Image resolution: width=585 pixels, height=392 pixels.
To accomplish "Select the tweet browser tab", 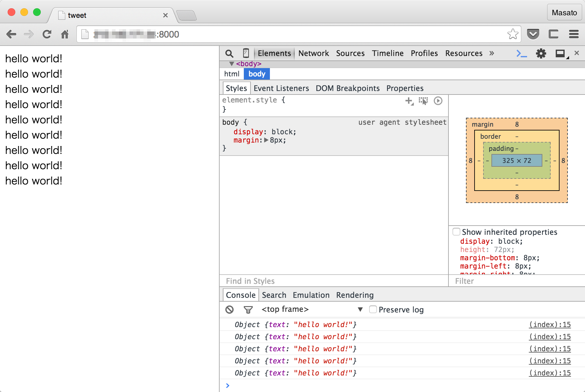I will [x=112, y=15].
